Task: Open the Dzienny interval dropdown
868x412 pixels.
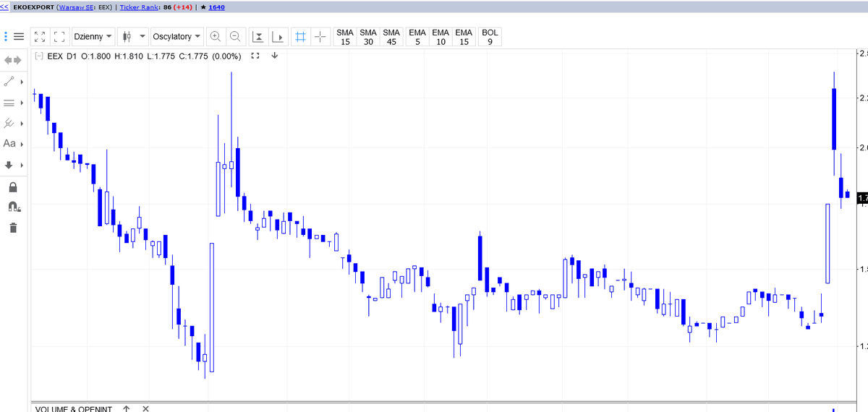Action: 93,36
